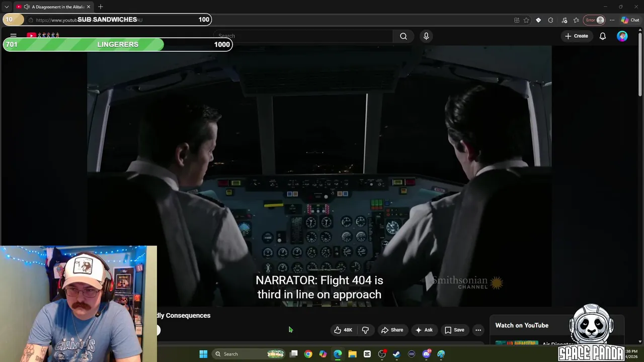Switch to the 'A Disagreement in the Alitalia' tab
The width and height of the screenshot is (644, 362).
pyautogui.click(x=53, y=7)
